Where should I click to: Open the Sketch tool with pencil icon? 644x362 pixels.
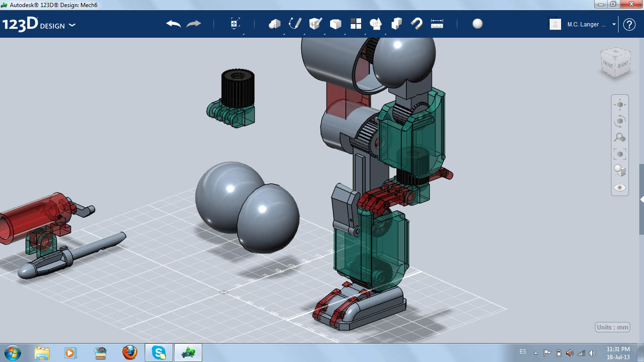(x=295, y=24)
